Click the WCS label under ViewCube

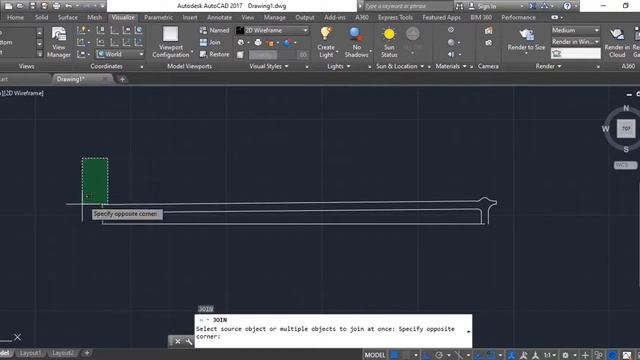[624, 165]
